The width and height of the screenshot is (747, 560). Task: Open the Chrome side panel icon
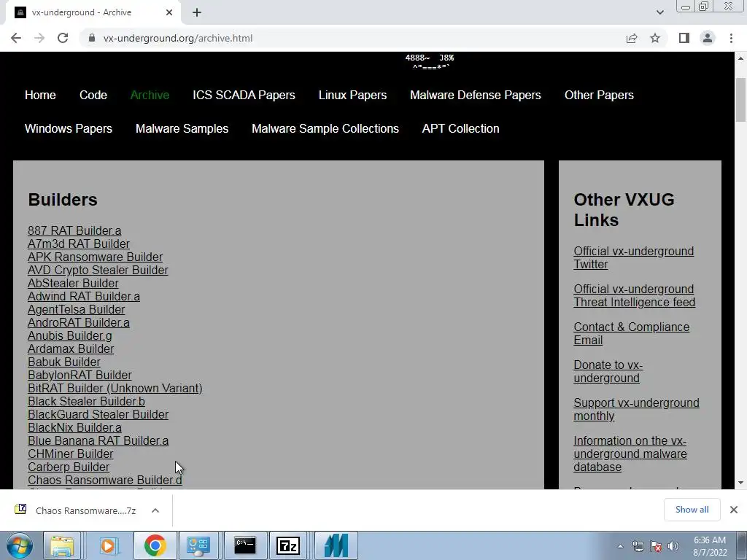click(684, 38)
